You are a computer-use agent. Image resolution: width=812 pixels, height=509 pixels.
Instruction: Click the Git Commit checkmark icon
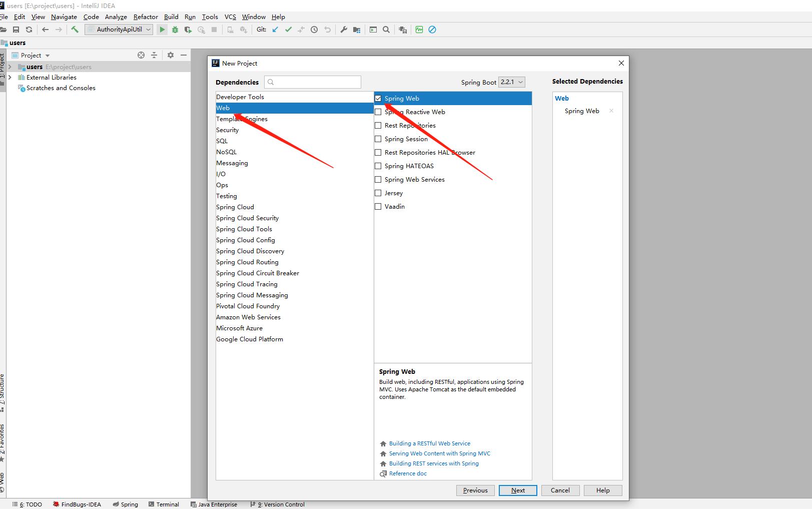(288, 30)
